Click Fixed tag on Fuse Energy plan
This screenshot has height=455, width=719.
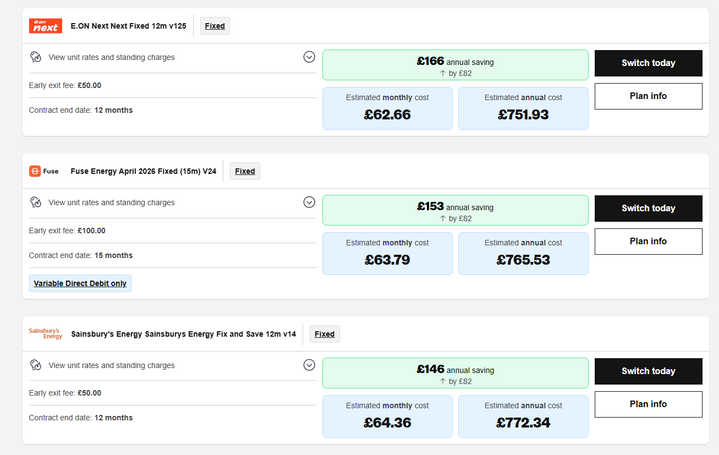coord(245,171)
